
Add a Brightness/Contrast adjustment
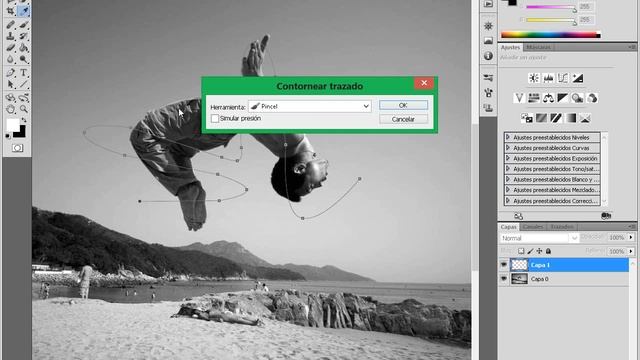pyautogui.click(x=533, y=78)
